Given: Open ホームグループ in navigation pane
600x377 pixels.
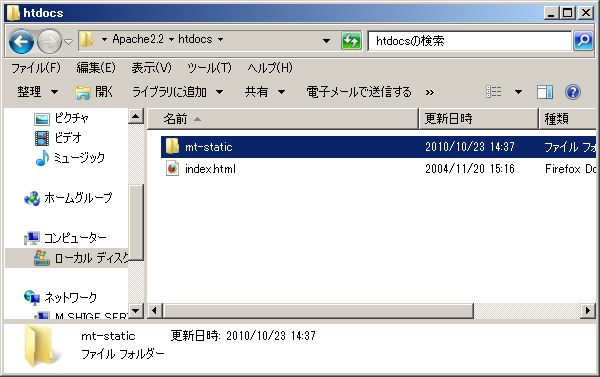Looking at the screenshot, I should coord(78,197).
